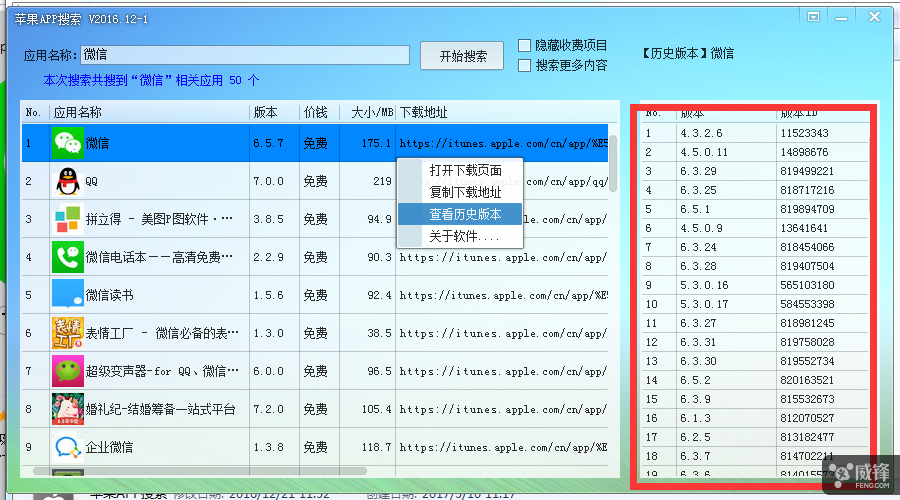
Task: Sort by the 版本 column header in app list
Action: pyautogui.click(x=274, y=113)
